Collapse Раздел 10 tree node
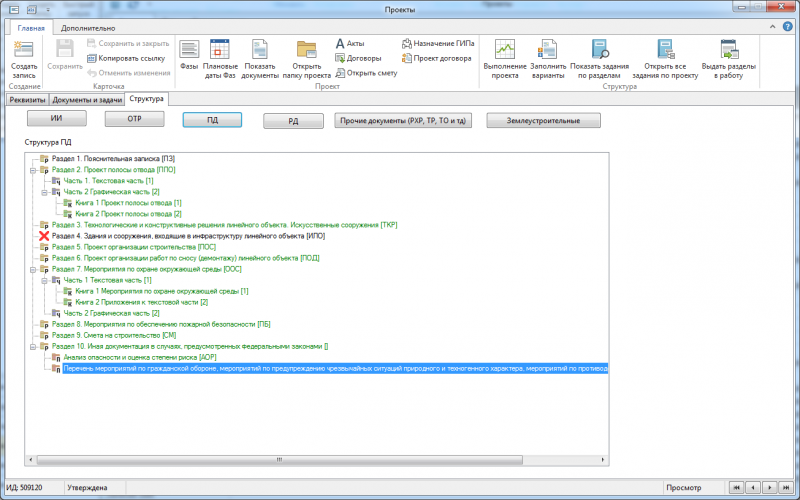The image size is (800, 500). pyautogui.click(x=33, y=346)
